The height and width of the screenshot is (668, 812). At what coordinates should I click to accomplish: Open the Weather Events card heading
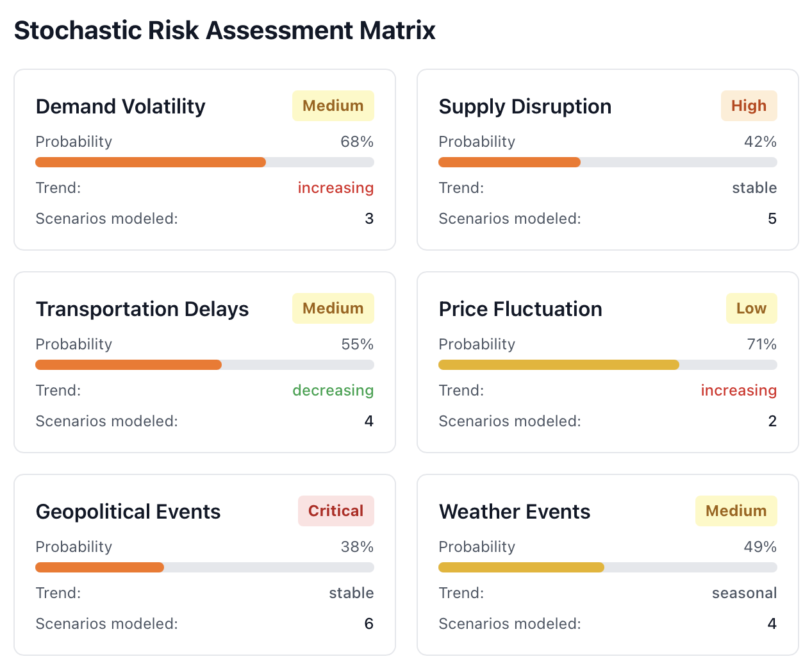pos(515,512)
